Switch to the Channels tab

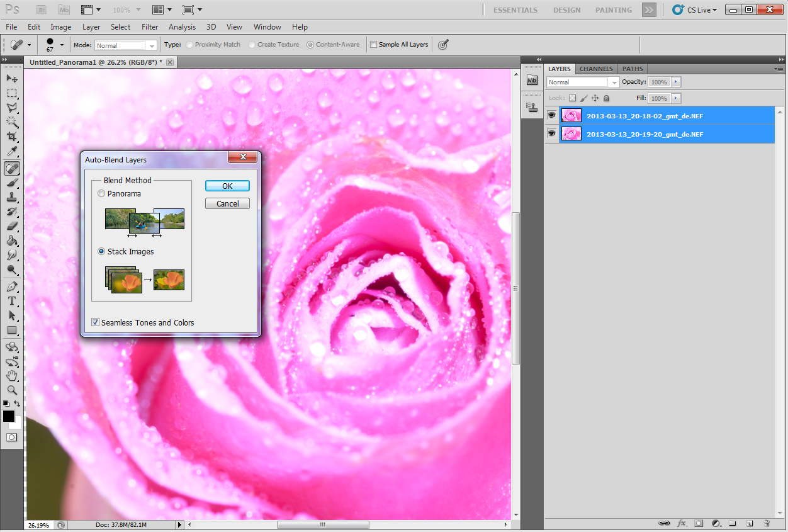(x=595, y=69)
